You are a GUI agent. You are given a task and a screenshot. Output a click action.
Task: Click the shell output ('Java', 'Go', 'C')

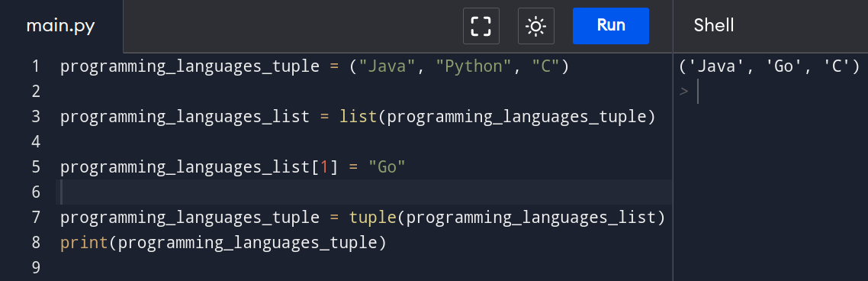click(770, 66)
